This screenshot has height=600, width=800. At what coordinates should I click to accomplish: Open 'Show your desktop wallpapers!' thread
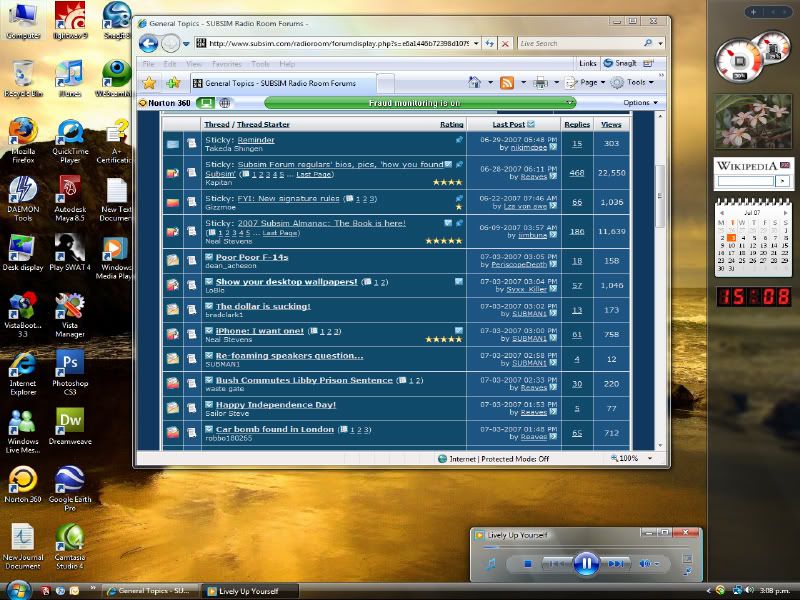pyautogui.click(x=286, y=282)
